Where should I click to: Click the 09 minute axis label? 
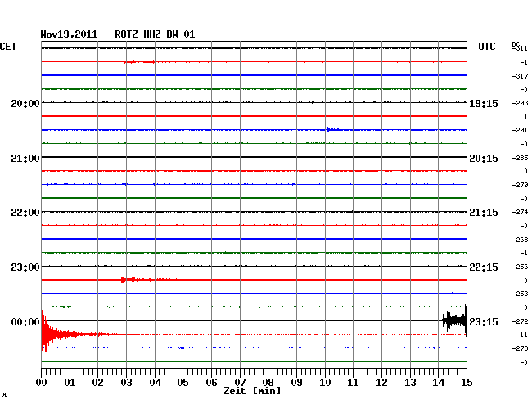(296, 383)
